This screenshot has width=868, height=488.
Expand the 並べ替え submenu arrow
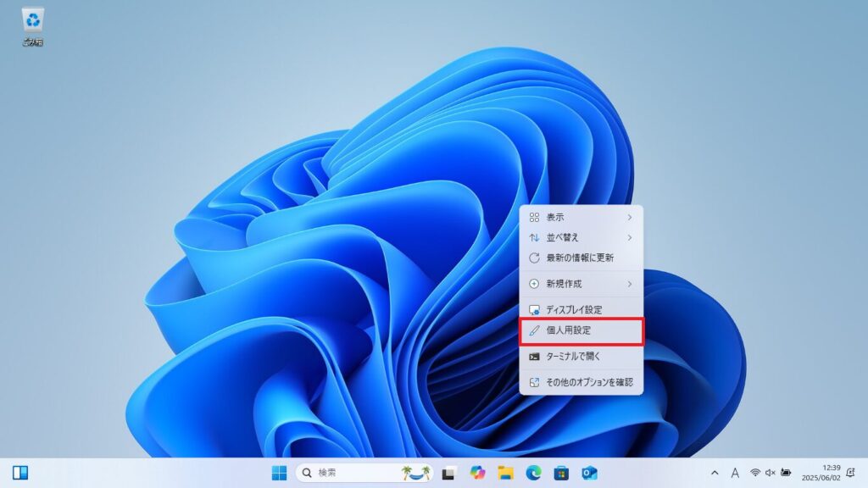click(x=630, y=237)
